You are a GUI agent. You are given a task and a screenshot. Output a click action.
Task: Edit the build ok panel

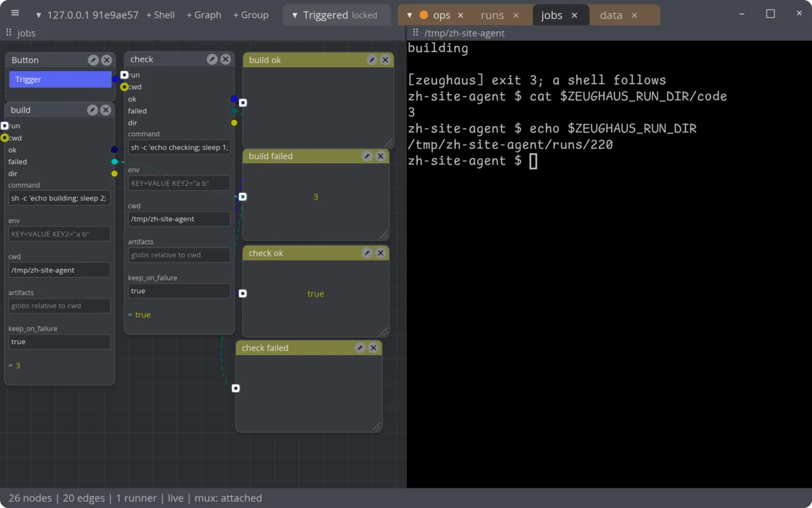click(371, 60)
